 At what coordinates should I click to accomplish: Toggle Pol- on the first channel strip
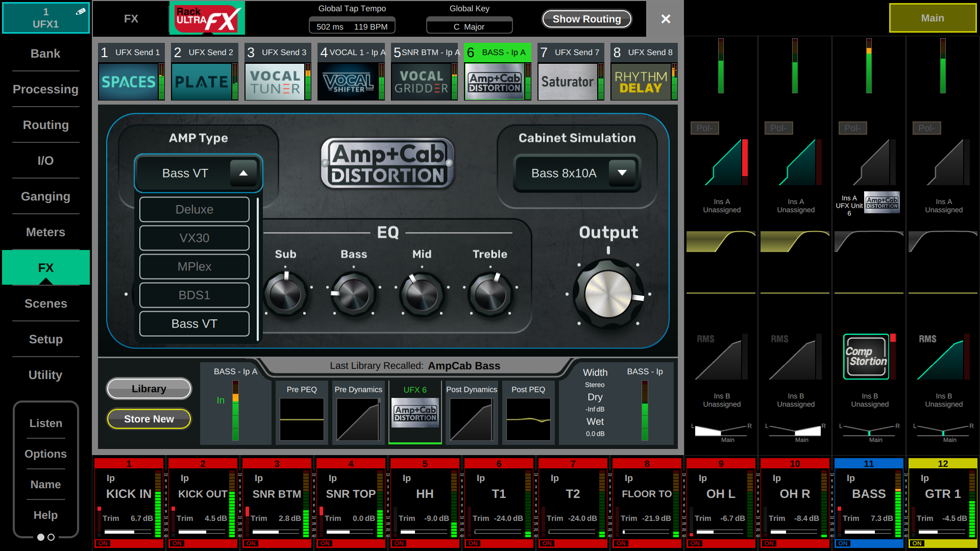[704, 128]
